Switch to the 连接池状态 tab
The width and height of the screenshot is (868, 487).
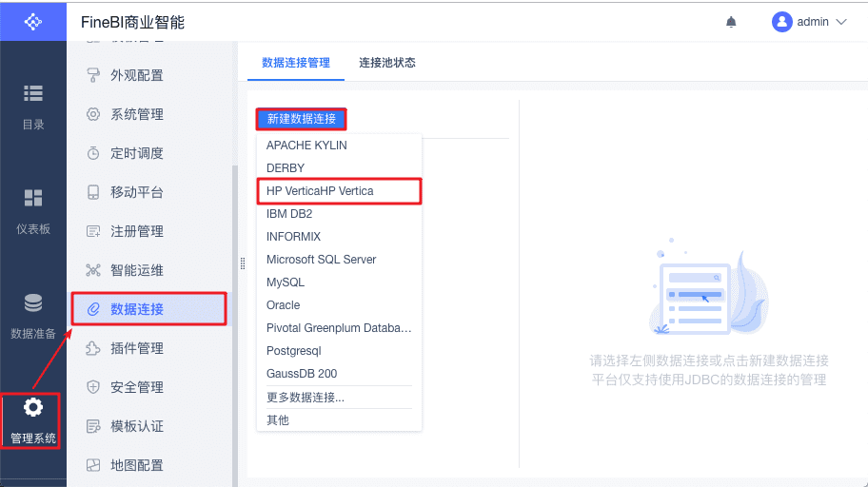pos(387,63)
